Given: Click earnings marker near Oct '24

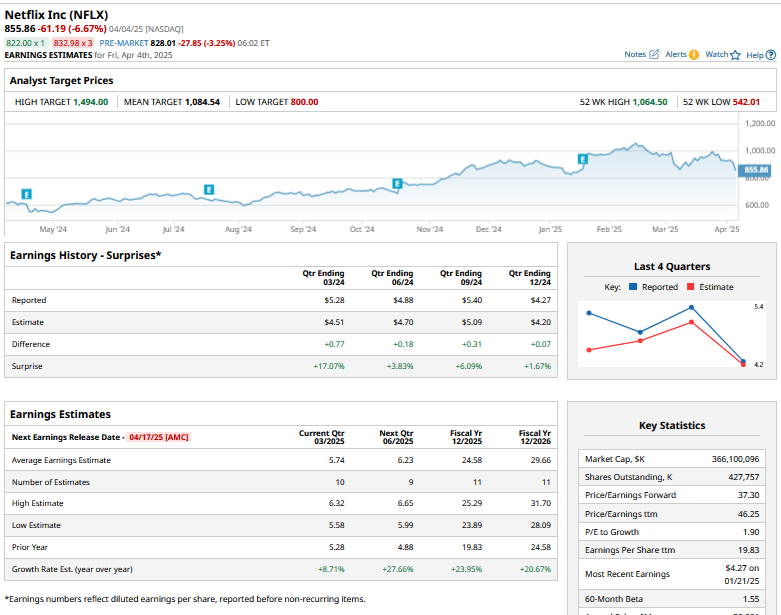Looking at the screenshot, I should [398, 183].
